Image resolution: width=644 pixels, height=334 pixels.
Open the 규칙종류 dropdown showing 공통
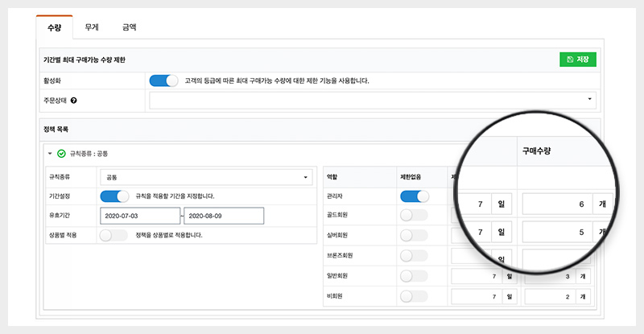[x=207, y=177]
